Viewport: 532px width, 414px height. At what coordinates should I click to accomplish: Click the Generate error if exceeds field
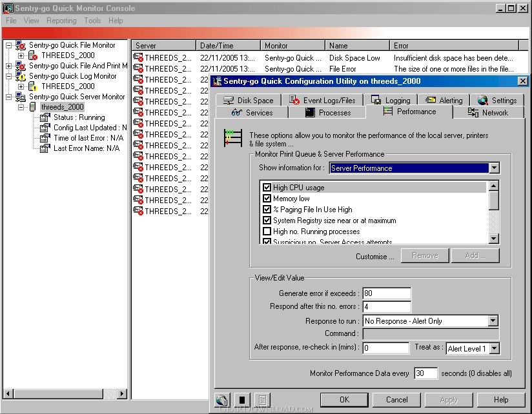(x=387, y=293)
